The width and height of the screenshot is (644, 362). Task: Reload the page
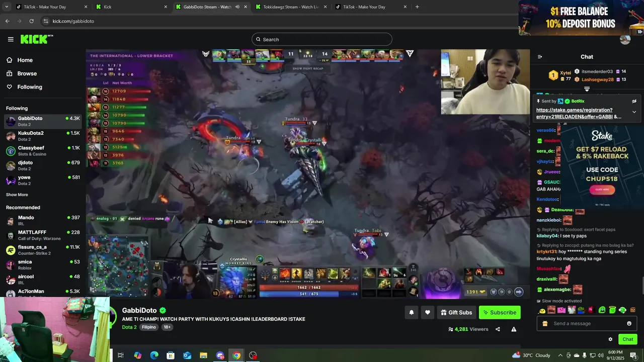point(31,21)
